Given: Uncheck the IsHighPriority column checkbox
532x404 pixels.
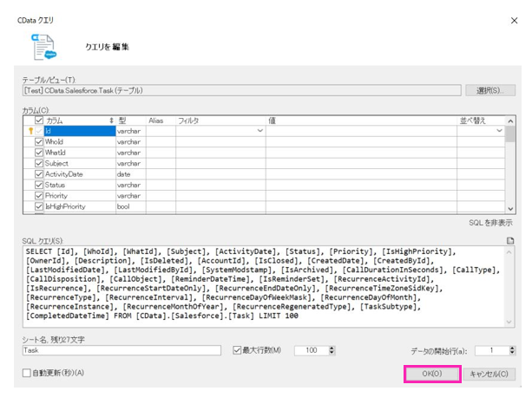Looking at the screenshot, I should [x=39, y=206].
